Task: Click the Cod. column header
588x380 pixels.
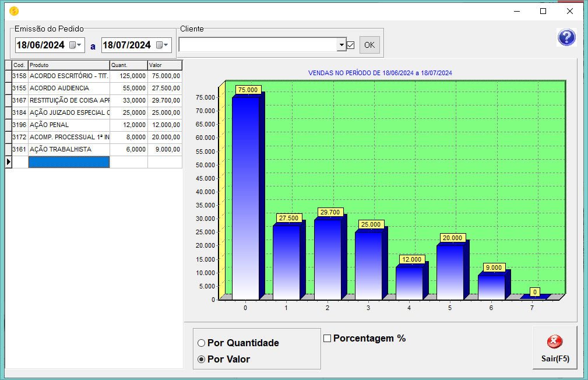Action: pos(20,65)
